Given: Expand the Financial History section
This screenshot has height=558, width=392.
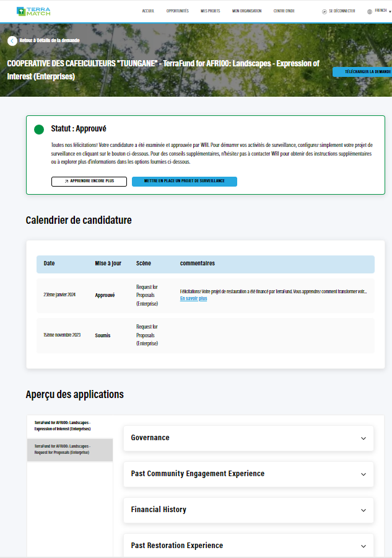Looking at the screenshot, I should pos(248,510).
